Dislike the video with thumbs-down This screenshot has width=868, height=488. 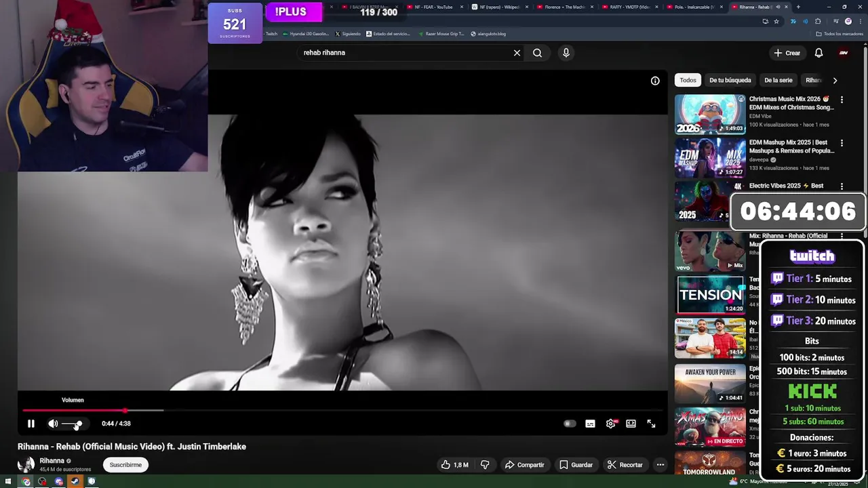(x=485, y=465)
